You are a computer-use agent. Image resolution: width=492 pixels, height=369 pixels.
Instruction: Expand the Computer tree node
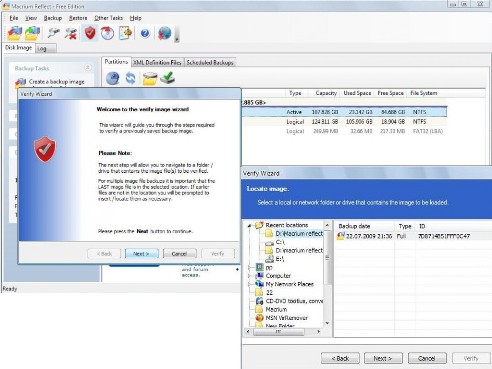click(249, 276)
